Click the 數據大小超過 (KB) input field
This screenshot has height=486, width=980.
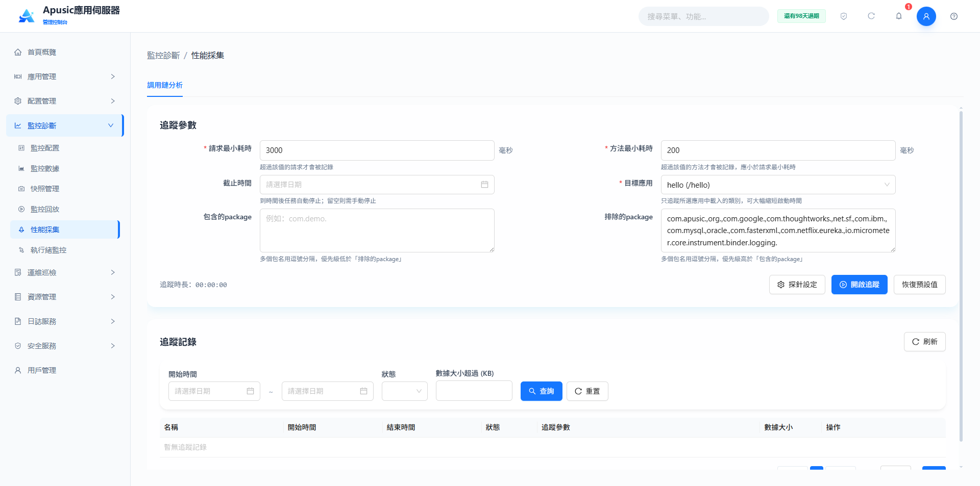(474, 391)
